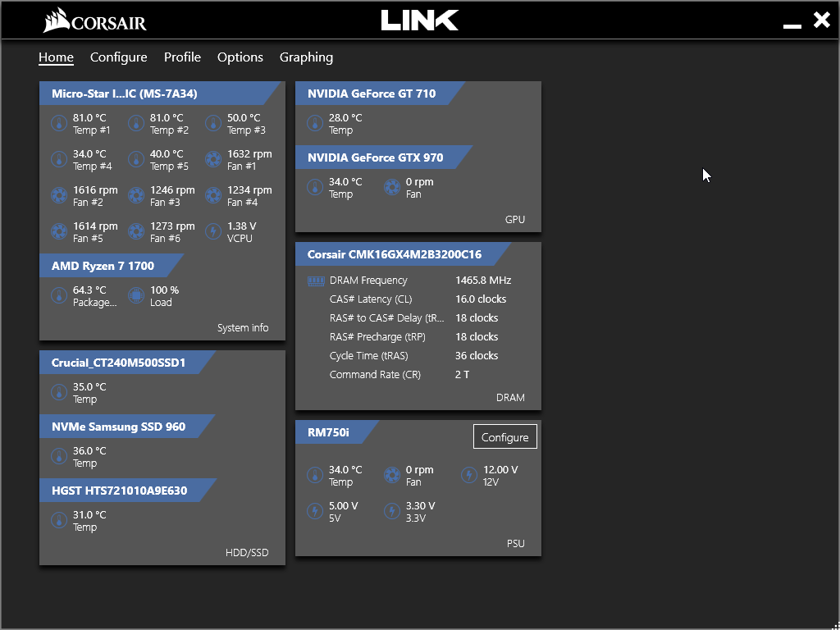Select the Fan #2 fan icon

[58, 195]
